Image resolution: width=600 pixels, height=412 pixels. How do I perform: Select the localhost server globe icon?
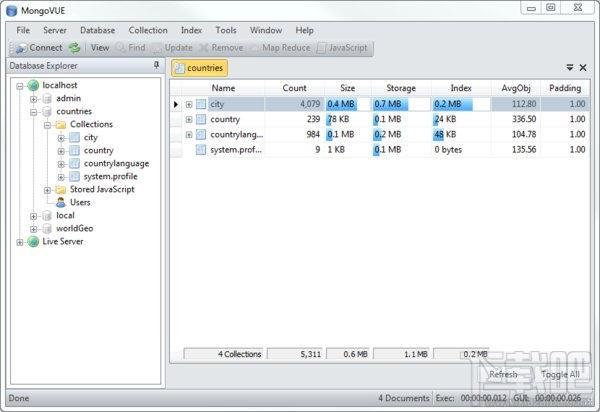click(33, 85)
